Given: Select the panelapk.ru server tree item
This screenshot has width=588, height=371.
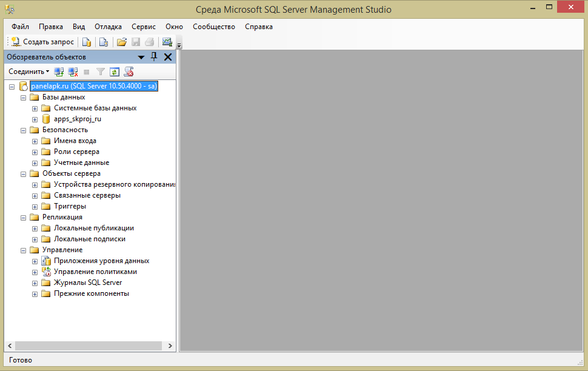Looking at the screenshot, I should tap(94, 86).
